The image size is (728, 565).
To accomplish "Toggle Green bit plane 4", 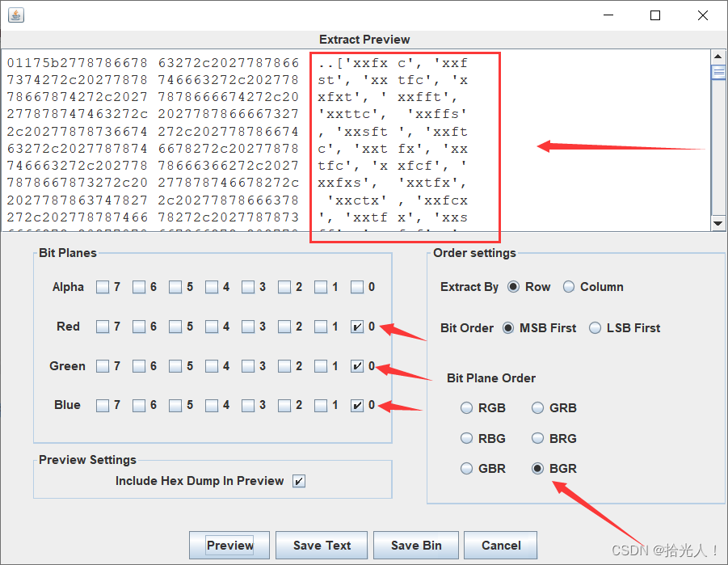I will tap(212, 366).
